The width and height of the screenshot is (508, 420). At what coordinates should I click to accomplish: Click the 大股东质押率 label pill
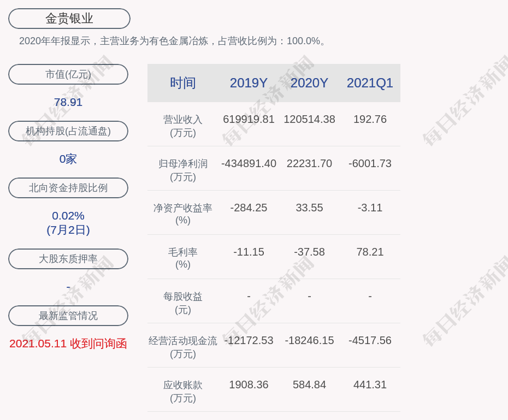[68, 259]
